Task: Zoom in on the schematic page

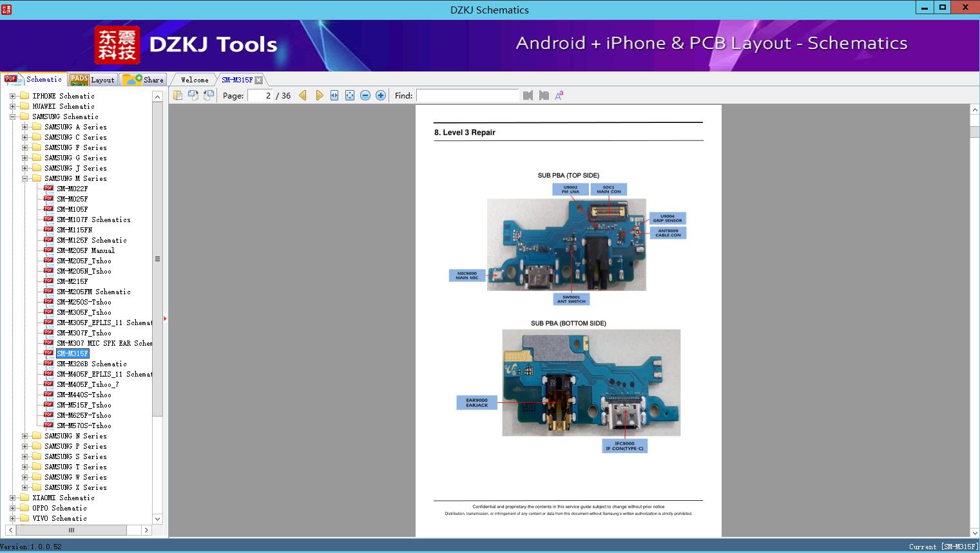Action: tap(381, 95)
